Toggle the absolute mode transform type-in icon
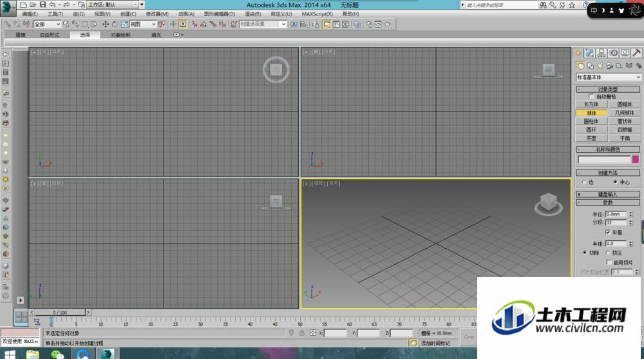 click(312, 333)
